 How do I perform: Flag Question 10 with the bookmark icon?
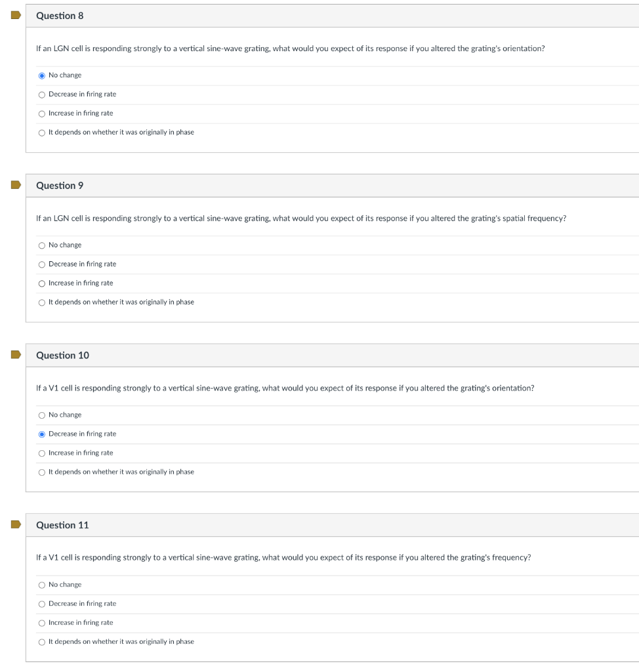coord(15,355)
